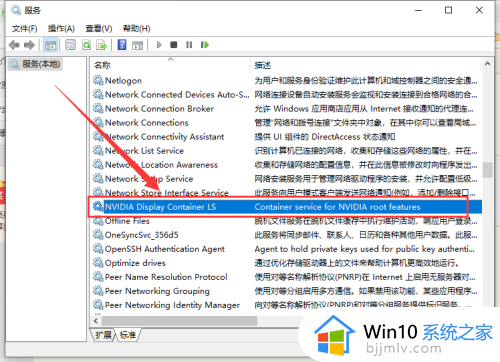Screen dimensions: 500x362
Task: Click the horizontal scrollbar thumb
Action: tap(179, 321)
